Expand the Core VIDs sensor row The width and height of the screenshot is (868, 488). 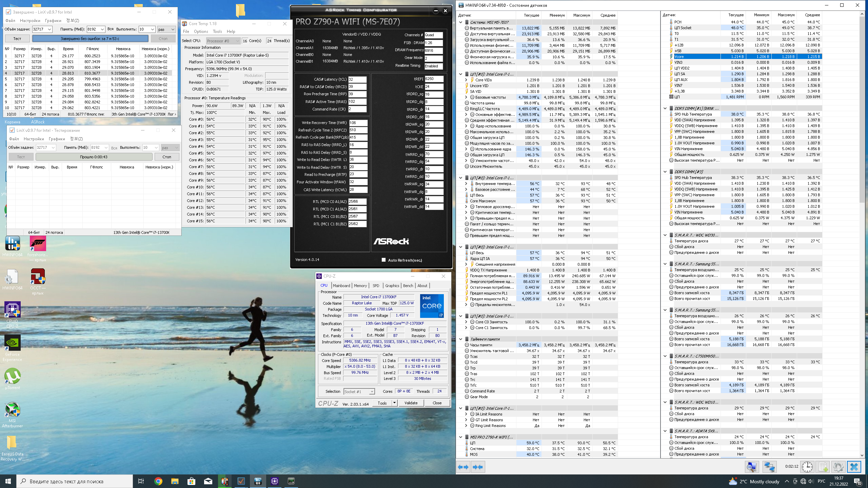466,80
